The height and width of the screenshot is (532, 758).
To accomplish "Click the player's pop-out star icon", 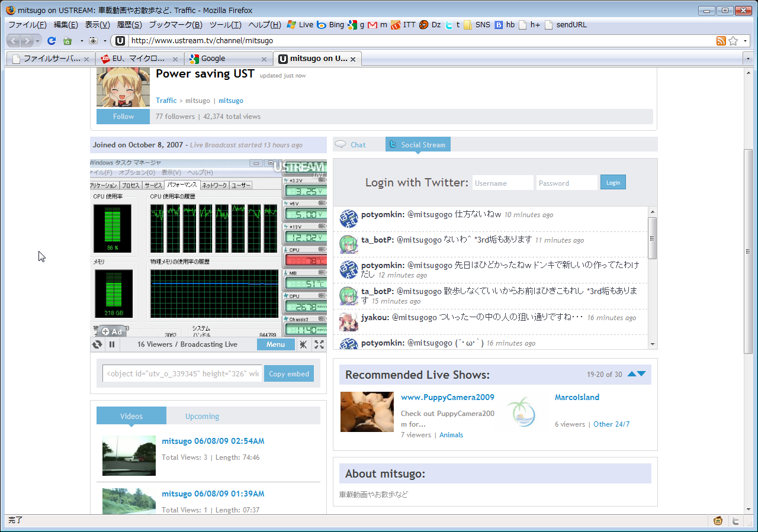I will click(303, 344).
